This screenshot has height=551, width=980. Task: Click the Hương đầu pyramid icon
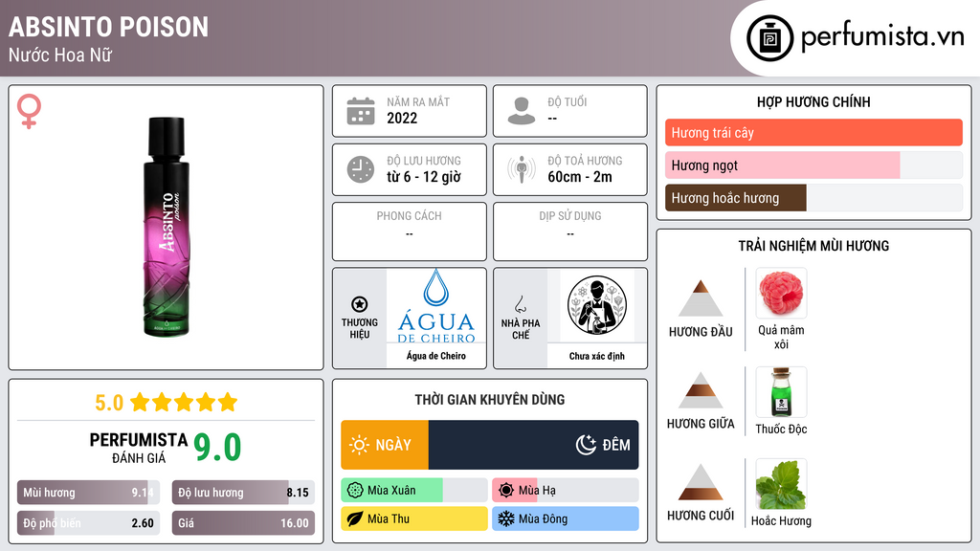coord(701,298)
